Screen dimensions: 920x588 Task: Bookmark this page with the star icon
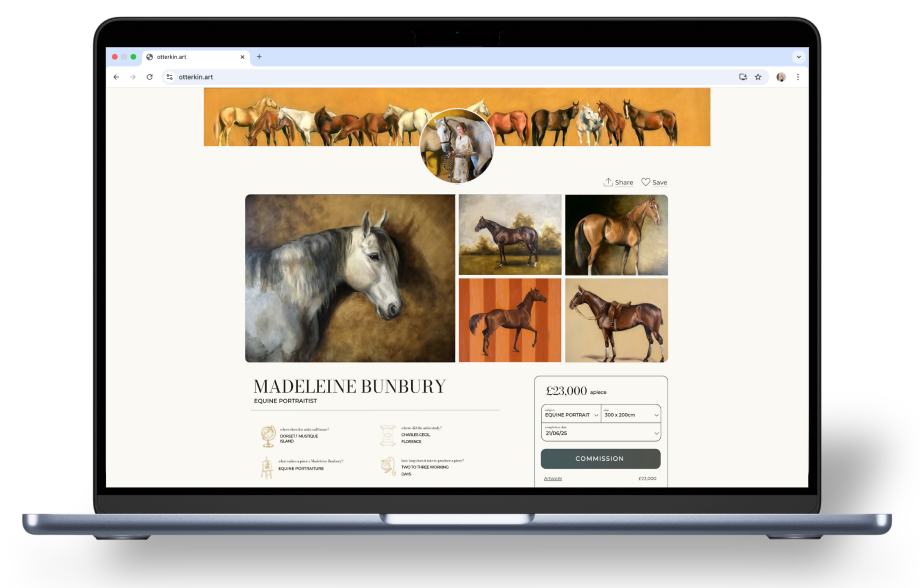click(758, 77)
